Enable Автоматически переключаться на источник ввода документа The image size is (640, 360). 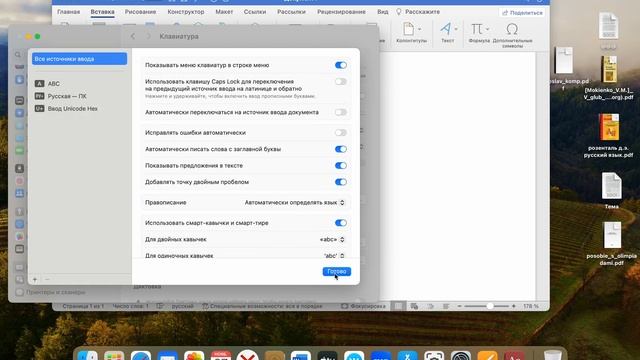click(340, 112)
